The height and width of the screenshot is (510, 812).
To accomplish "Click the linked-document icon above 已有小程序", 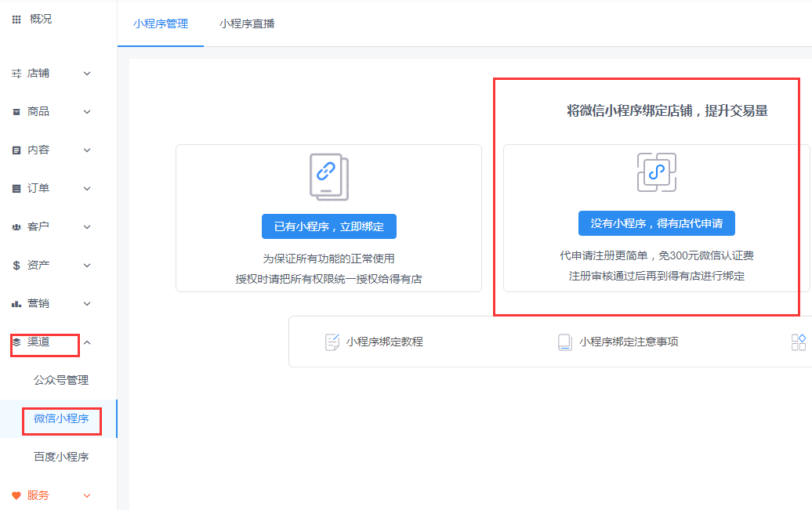I will [328, 176].
